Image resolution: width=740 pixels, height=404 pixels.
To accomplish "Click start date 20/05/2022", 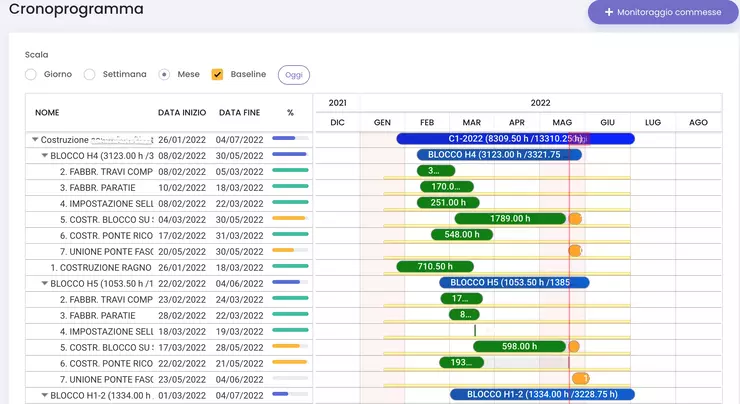I will (x=182, y=252).
